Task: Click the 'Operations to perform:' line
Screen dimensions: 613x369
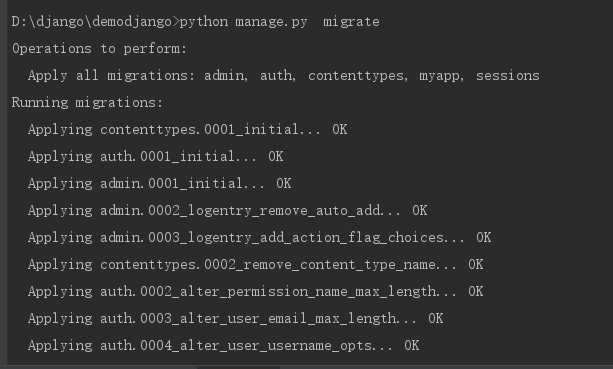Action: 99,48
